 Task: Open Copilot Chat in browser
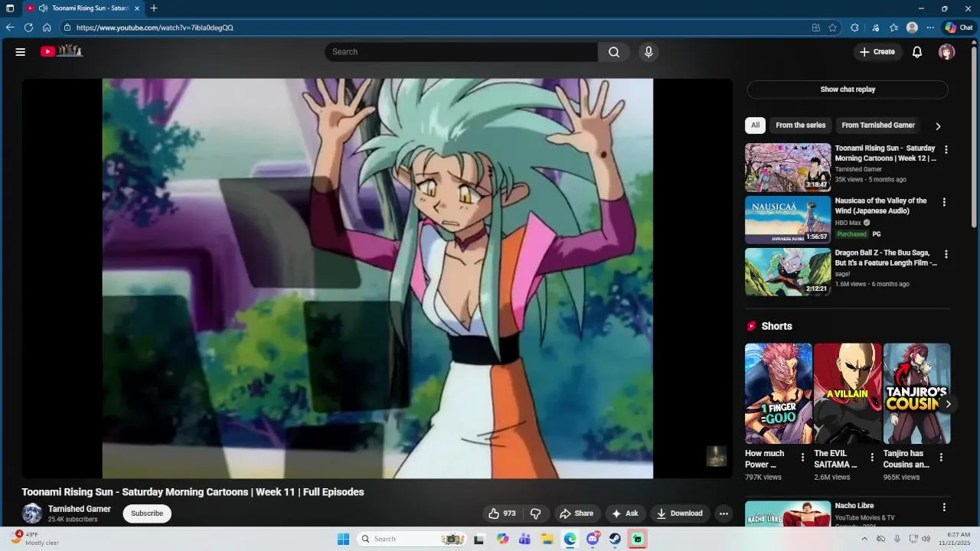[959, 28]
